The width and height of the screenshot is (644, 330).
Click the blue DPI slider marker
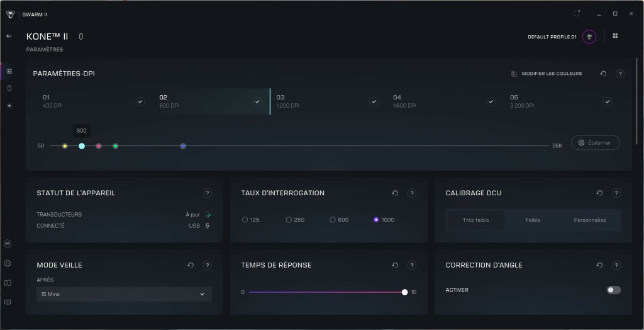pyautogui.click(x=183, y=146)
